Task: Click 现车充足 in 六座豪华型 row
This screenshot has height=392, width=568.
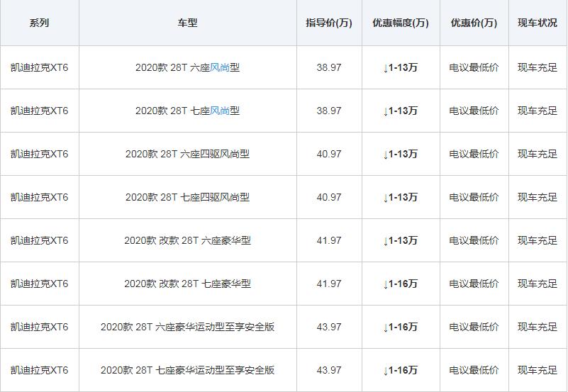Action: [538, 240]
